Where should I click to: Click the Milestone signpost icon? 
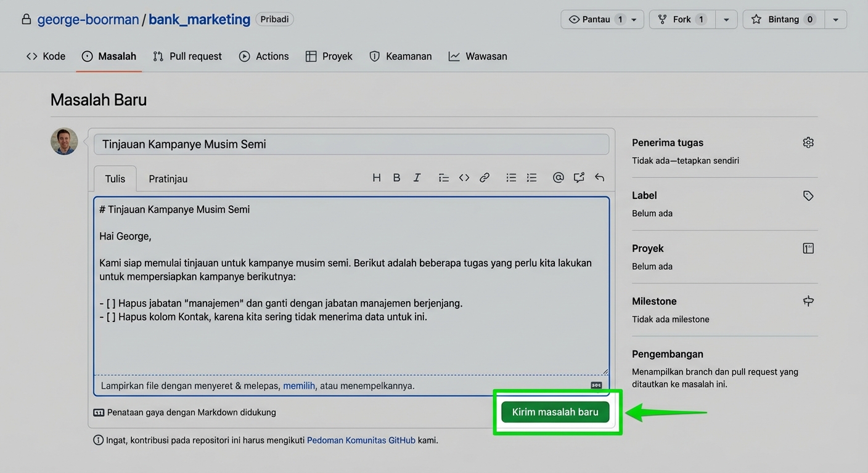click(808, 301)
